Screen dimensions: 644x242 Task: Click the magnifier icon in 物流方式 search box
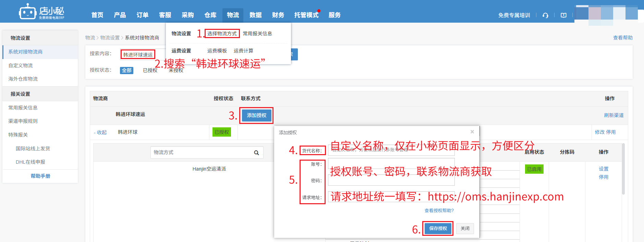click(x=256, y=153)
